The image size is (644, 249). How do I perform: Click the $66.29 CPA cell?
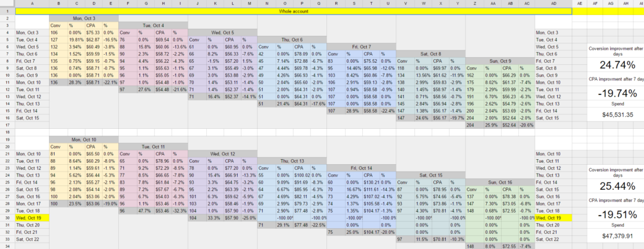(x=509, y=75)
